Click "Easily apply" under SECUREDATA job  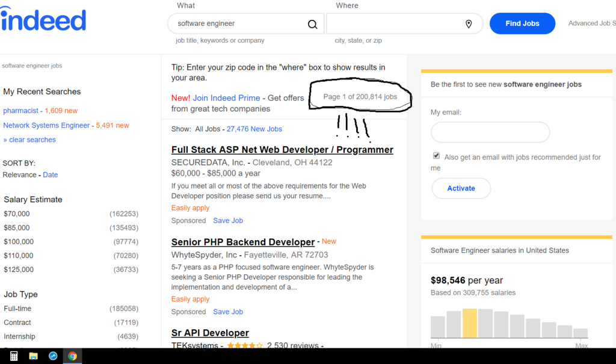pos(190,208)
